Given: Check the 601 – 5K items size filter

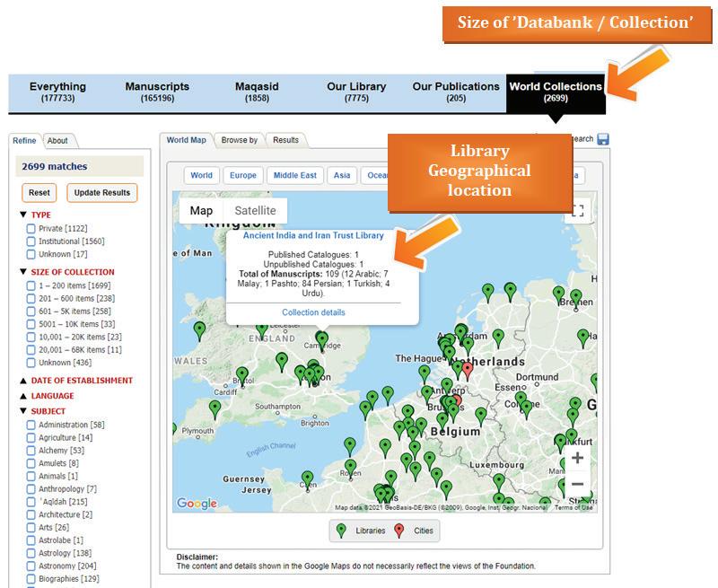Looking at the screenshot, I should click(x=31, y=312).
